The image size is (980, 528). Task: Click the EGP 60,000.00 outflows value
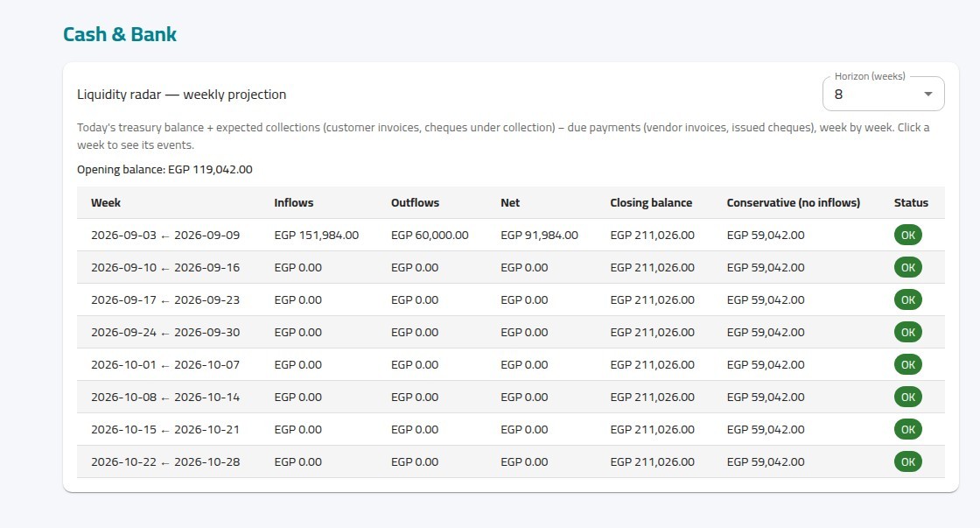tap(430, 236)
